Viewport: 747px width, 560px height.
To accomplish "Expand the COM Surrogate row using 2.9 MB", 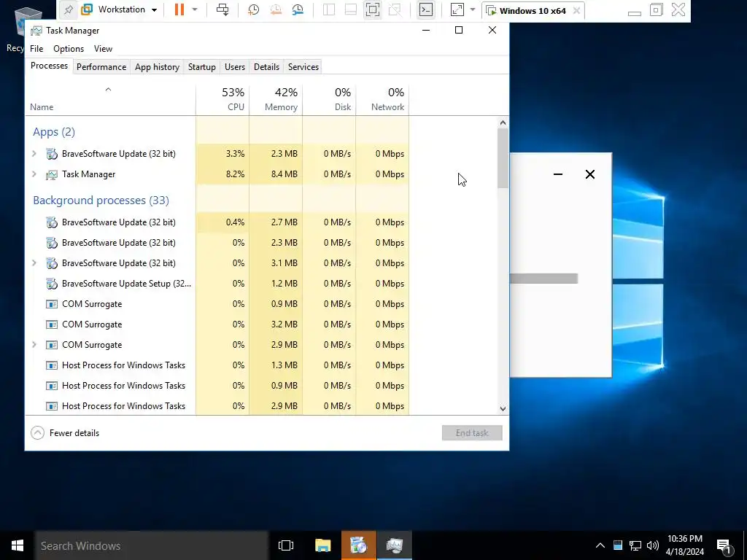I will [x=34, y=344].
